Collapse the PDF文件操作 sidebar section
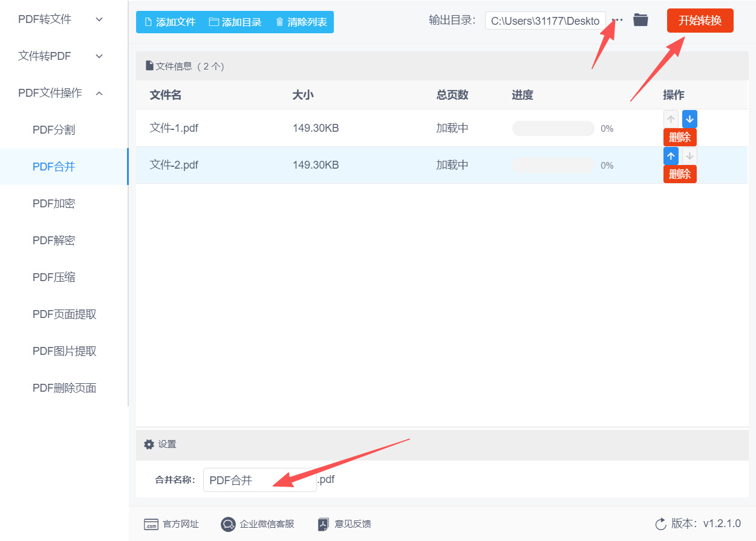This screenshot has height=541, width=756. 64,93
